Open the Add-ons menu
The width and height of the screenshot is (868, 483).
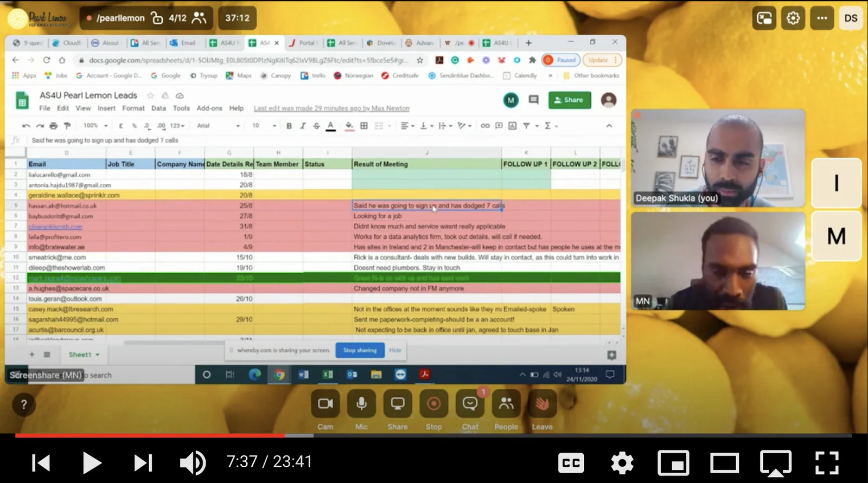209,108
